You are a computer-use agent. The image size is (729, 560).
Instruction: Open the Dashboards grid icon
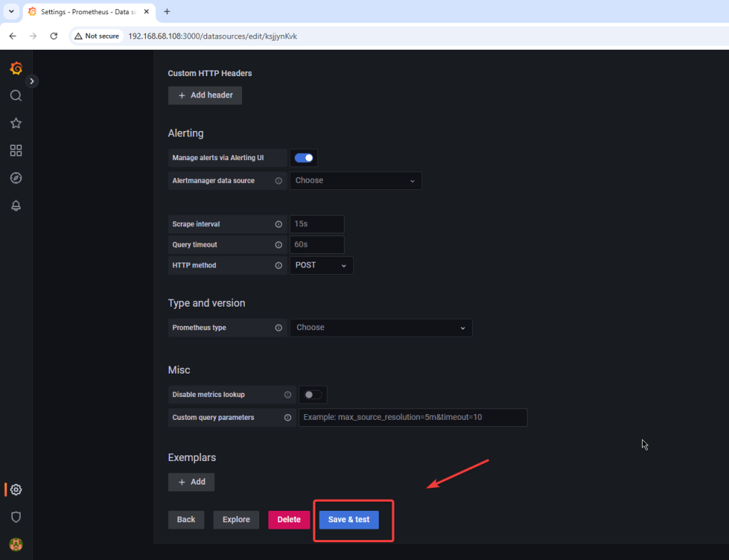[16, 150]
